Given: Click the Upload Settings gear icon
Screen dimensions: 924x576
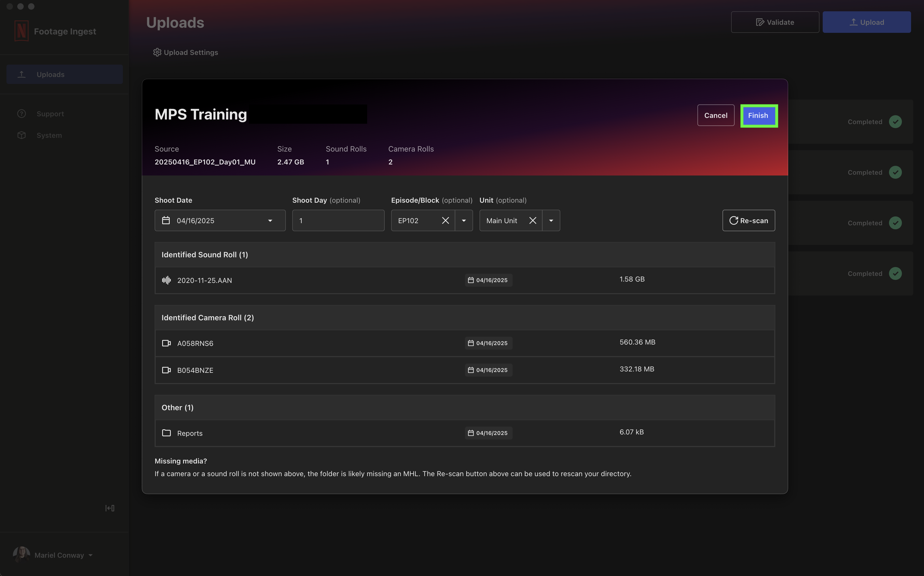Looking at the screenshot, I should tap(157, 52).
